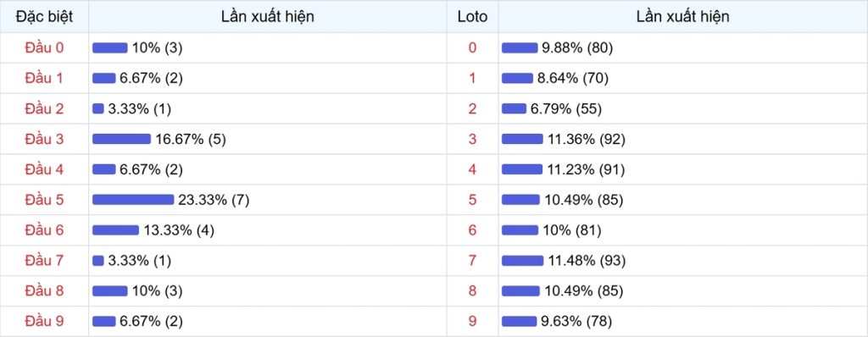Click the Đầu 3 bar showing 16.67%

[x=121, y=139]
